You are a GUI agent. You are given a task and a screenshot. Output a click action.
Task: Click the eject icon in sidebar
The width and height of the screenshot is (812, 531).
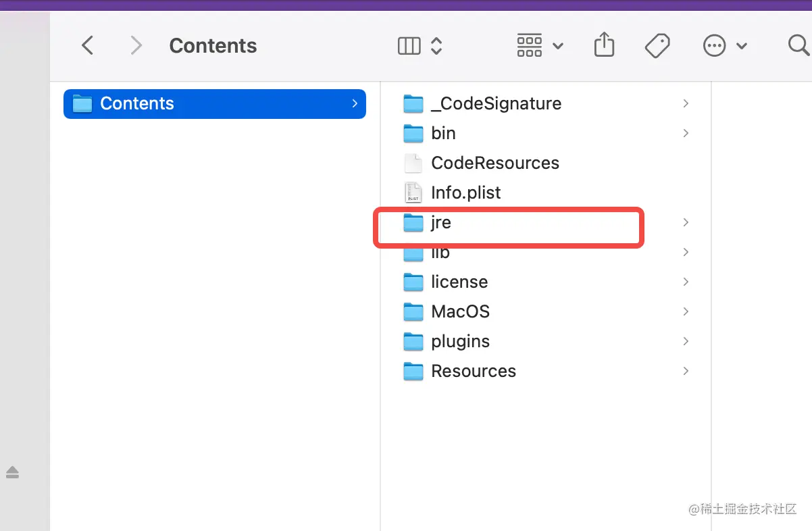[x=12, y=472]
